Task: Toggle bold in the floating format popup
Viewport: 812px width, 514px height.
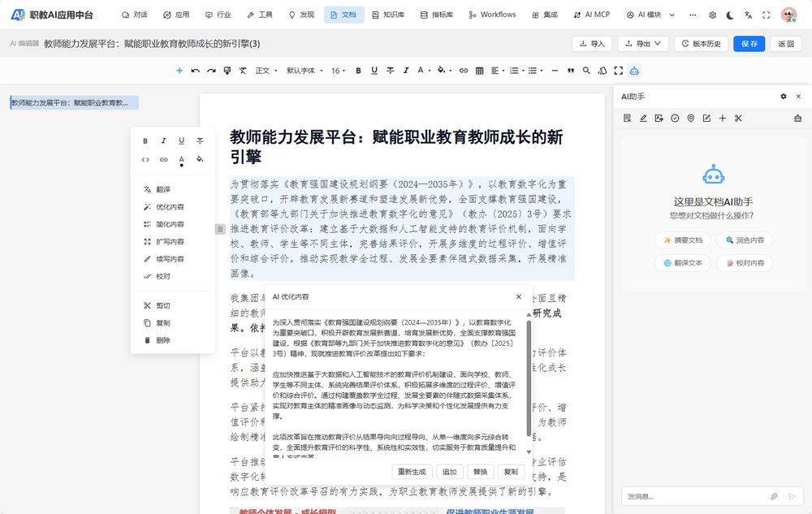Action: (x=145, y=140)
